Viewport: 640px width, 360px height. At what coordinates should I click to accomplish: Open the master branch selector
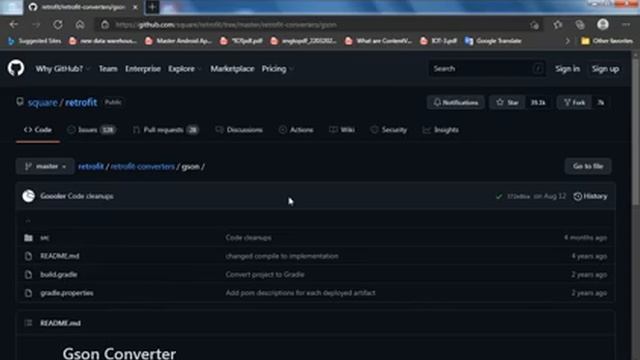coord(45,166)
